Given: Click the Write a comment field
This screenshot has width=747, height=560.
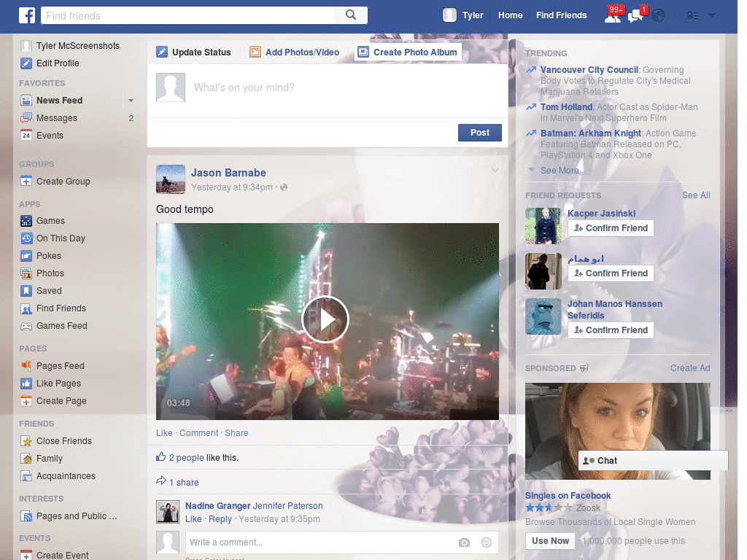Looking at the screenshot, I should coord(320,542).
